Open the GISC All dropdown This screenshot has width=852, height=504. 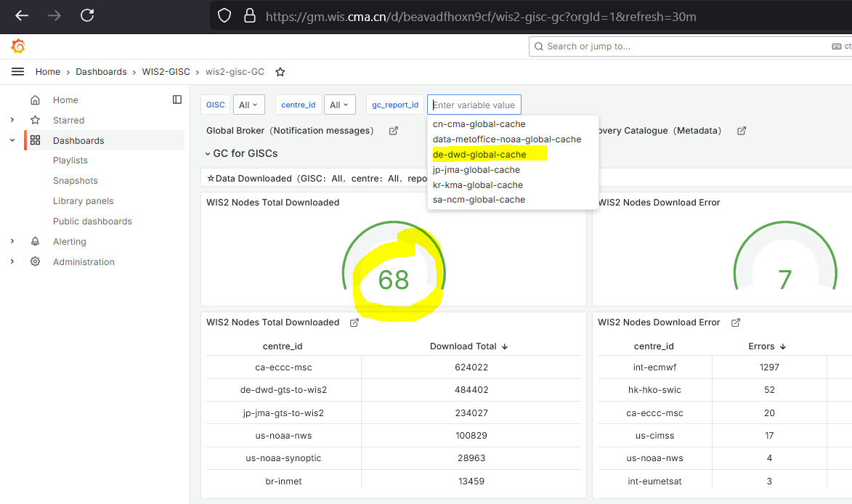coord(249,105)
